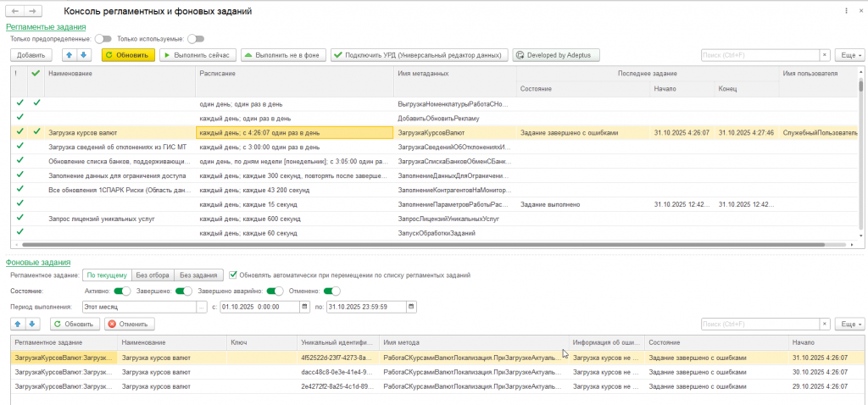Open the 'Период выполнения' selection button
The height and width of the screenshot is (405, 868).
point(202,307)
